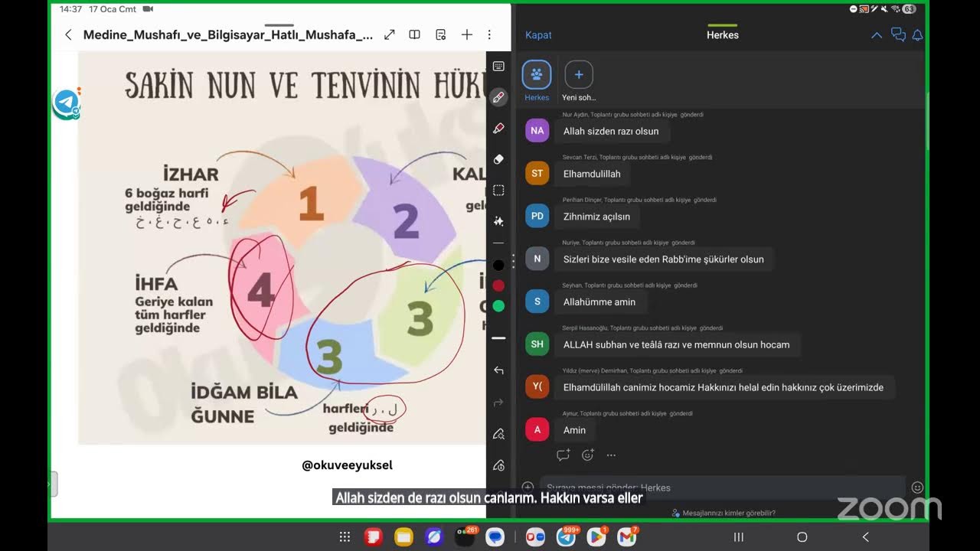Click message "Elhamdulillah" from Sevcan Terzi
The width and height of the screenshot is (980, 551).
coord(592,174)
